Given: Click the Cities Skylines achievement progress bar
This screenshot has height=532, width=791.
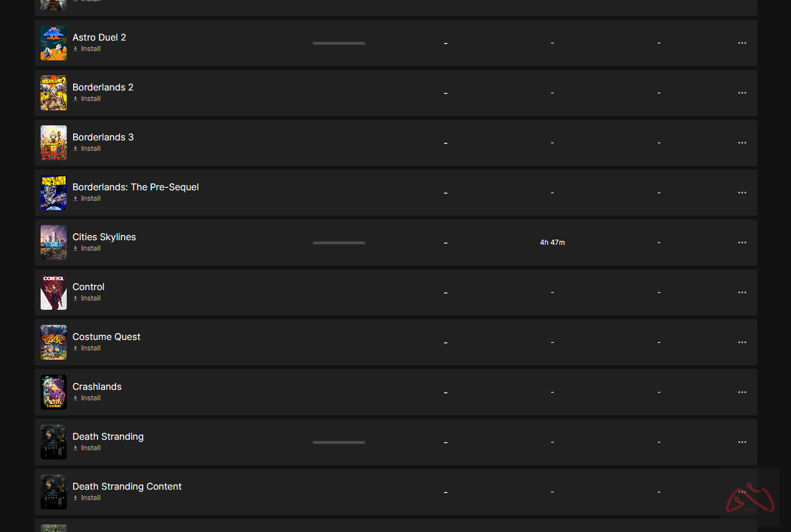Looking at the screenshot, I should pyautogui.click(x=339, y=243).
